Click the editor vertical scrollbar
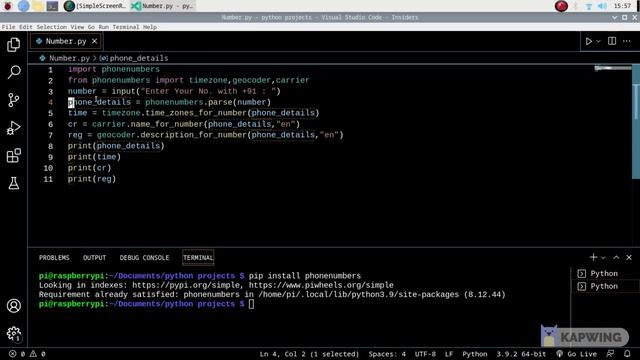 (x=636, y=121)
